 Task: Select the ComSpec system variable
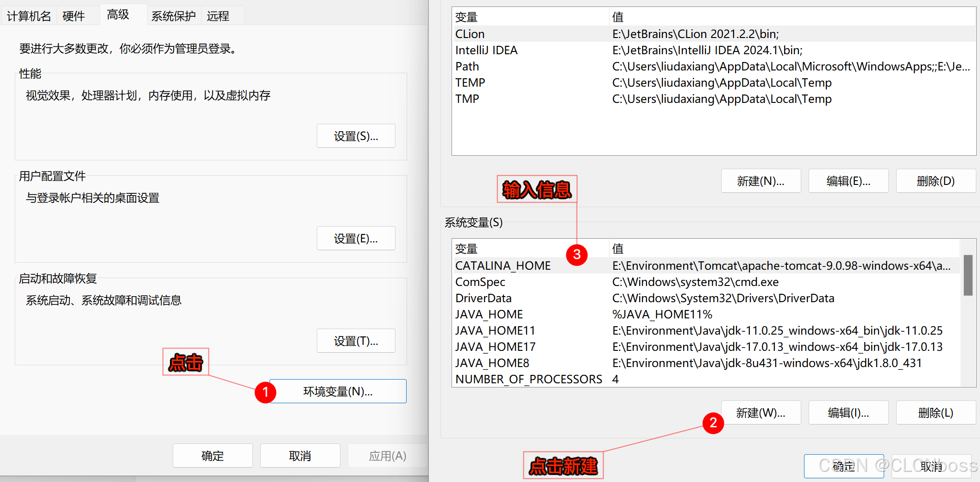706,282
